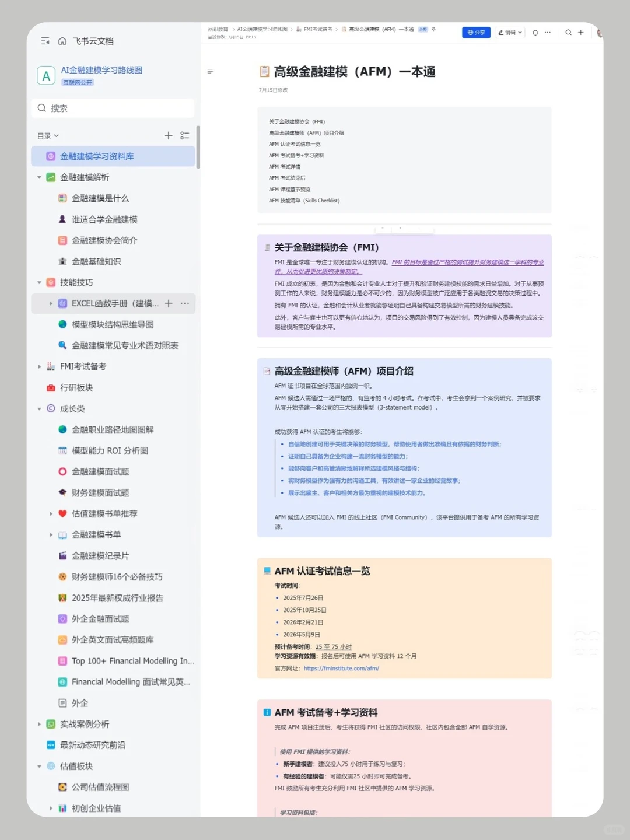
Task: Click the + new icon in the top bar
Action: (x=580, y=33)
